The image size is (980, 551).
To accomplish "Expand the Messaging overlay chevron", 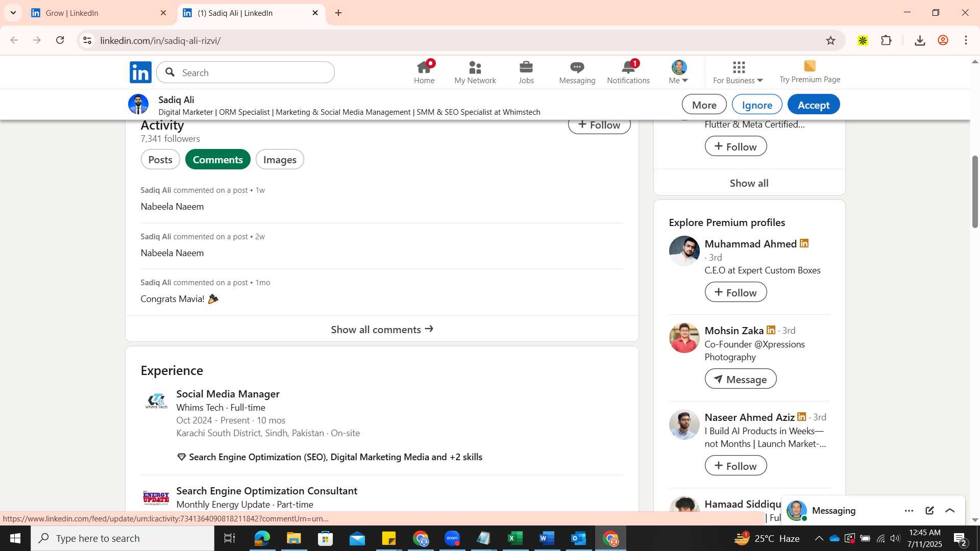I will click(950, 511).
